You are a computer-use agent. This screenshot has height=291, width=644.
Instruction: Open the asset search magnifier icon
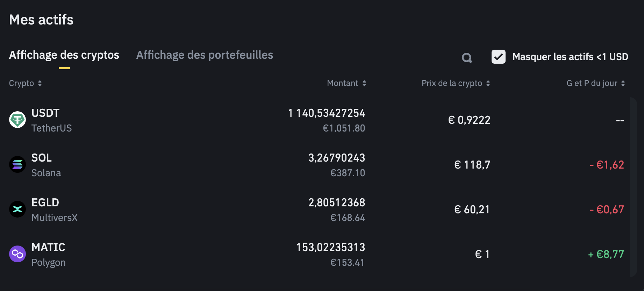467,58
